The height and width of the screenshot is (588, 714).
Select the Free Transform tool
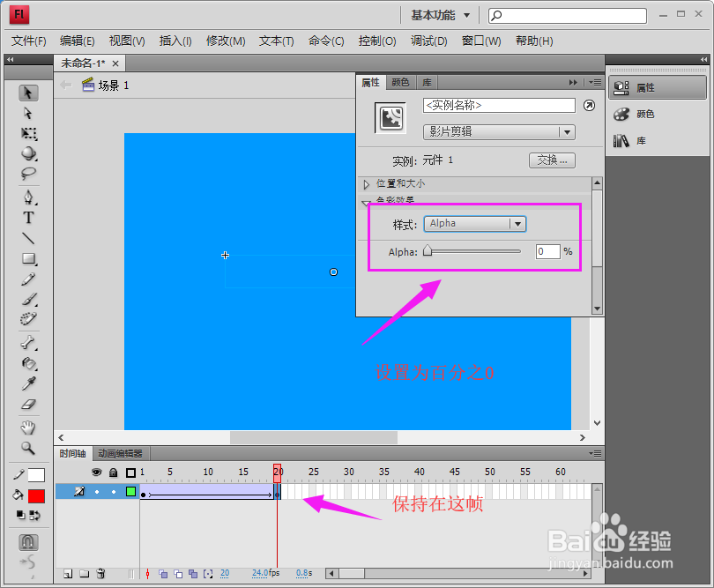(28, 133)
